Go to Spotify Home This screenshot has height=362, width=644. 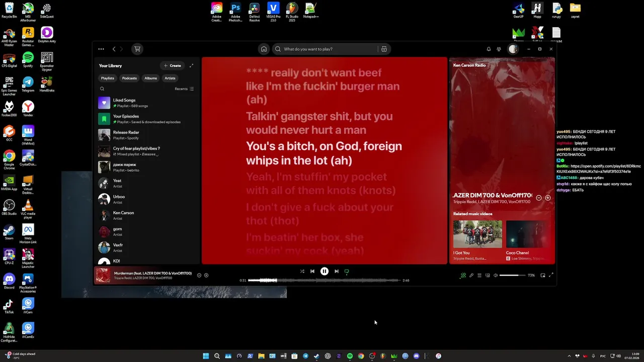click(264, 49)
